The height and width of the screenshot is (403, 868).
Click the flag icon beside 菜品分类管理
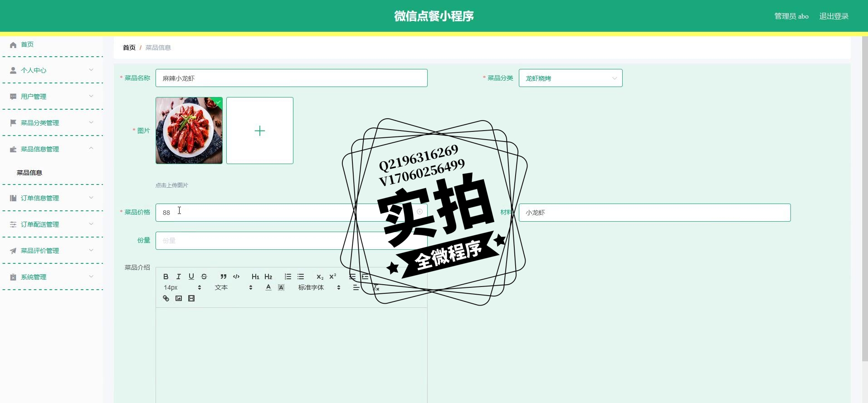point(13,123)
